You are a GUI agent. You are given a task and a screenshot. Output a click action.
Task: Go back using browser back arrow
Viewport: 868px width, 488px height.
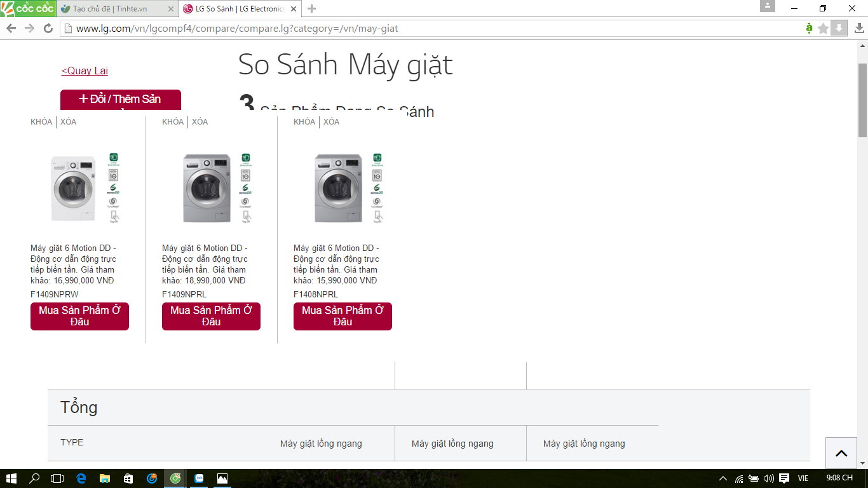[x=11, y=29]
